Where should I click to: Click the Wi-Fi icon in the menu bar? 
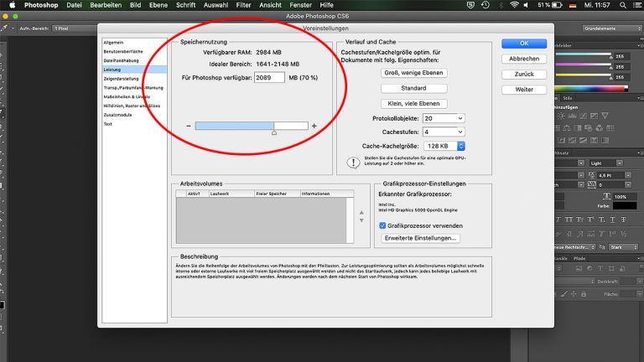coord(514,6)
